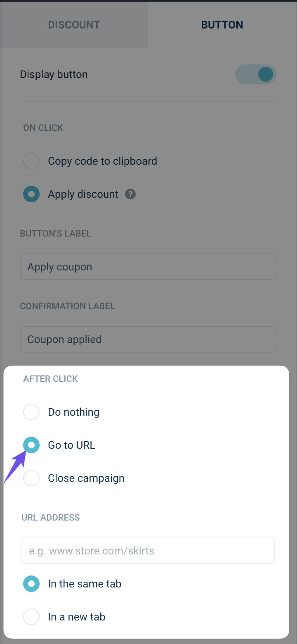Switch to the DISCOUNT tab
Screen dimensions: 297x644
(74, 25)
